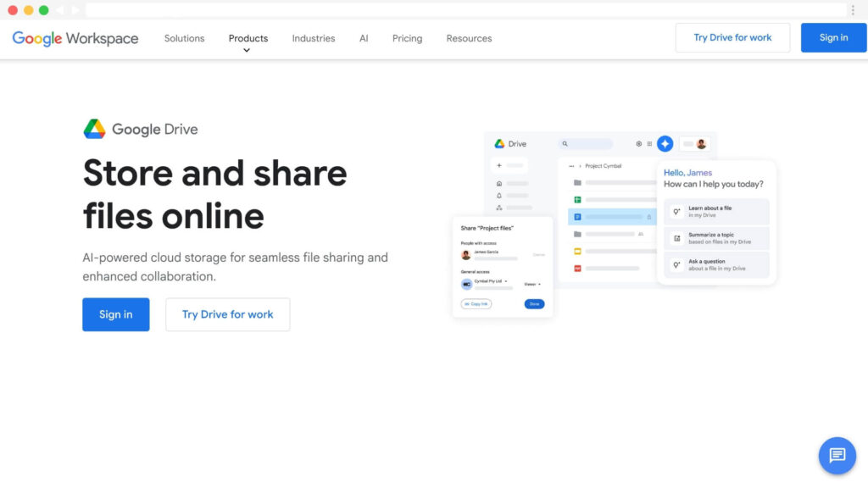Click the browser address bar
The image size is (868, 488).
tap(465, 10)
